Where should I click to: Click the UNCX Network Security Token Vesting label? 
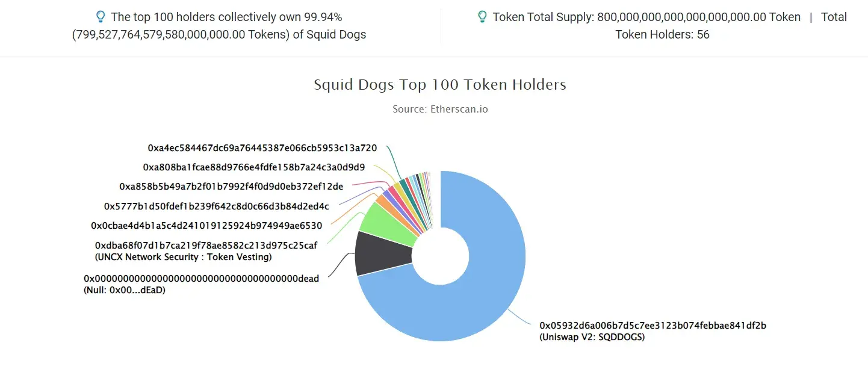click(x=184, y=257)
